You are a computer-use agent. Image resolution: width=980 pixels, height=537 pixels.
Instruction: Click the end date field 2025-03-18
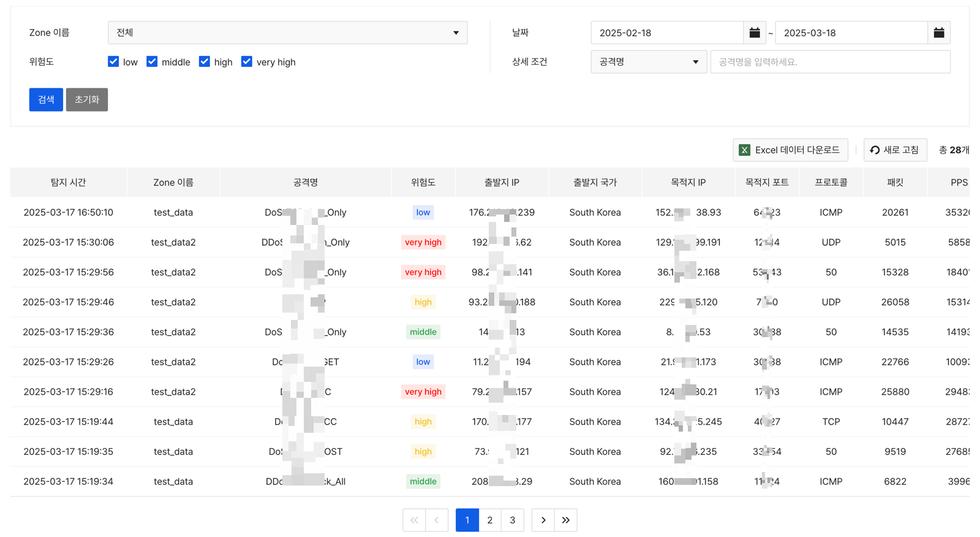(x=851, y=32)
